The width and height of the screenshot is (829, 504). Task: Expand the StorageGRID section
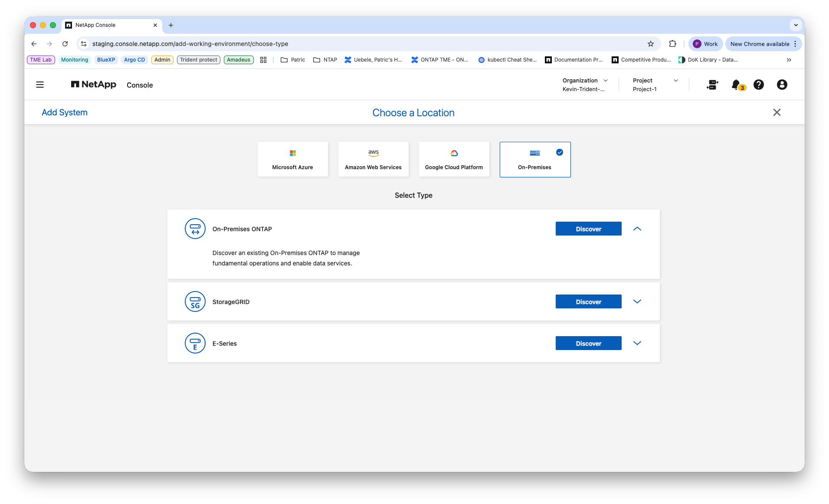click(x=637, y=301)
